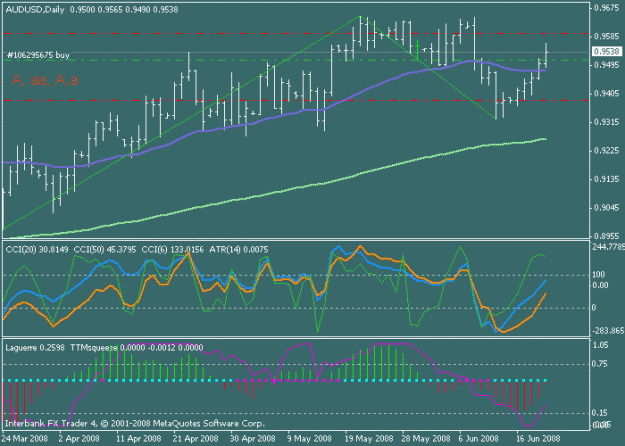Image resolution: width=625 pixels, height=446 pixels.
Task: Click the '24 Mar 2008' date label
Action: tap(25, 439)
